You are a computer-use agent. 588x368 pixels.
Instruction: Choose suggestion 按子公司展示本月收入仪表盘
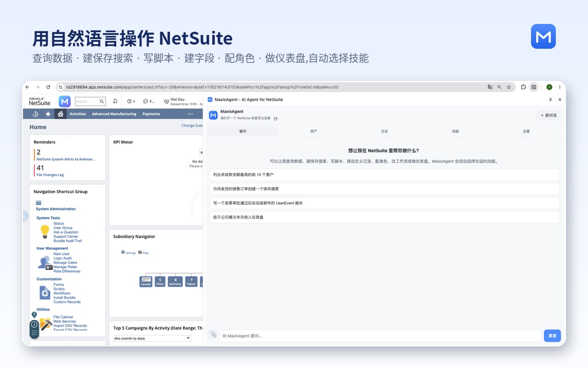[384, 217]
